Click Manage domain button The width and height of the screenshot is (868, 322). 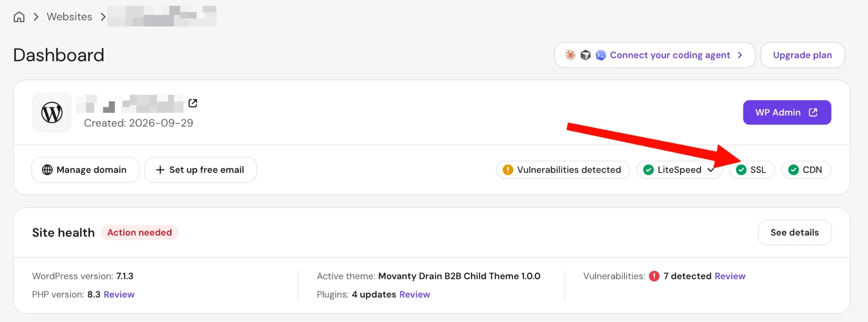[85, 170]
